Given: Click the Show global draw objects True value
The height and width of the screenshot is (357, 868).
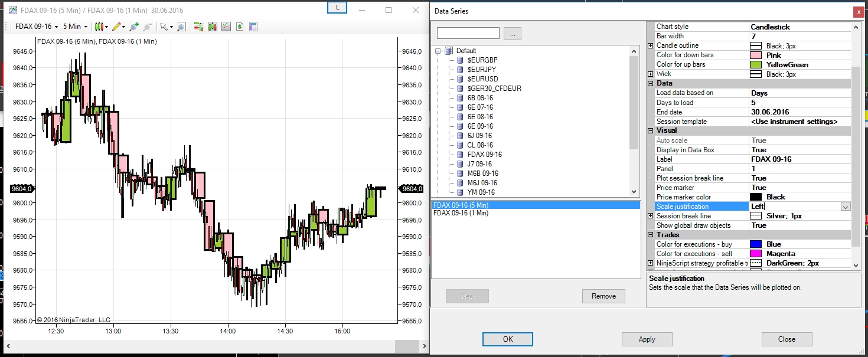Looking at the screenshot, I should coord(800,225).
